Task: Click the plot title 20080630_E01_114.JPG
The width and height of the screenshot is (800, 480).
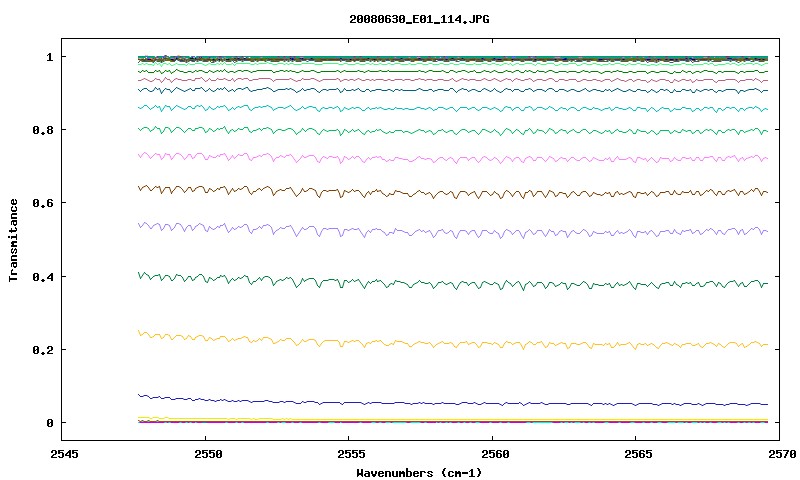Action: click(x=419, y=19)
